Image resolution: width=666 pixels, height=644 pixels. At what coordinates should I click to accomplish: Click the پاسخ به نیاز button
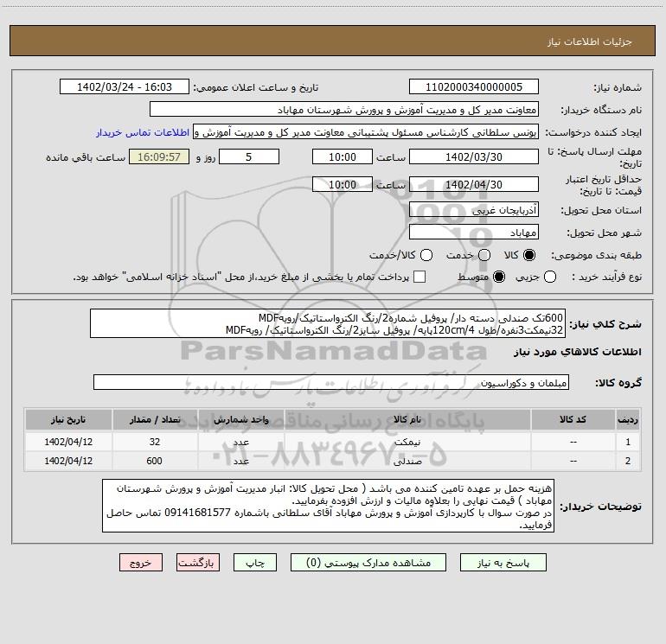pos(503,563)
